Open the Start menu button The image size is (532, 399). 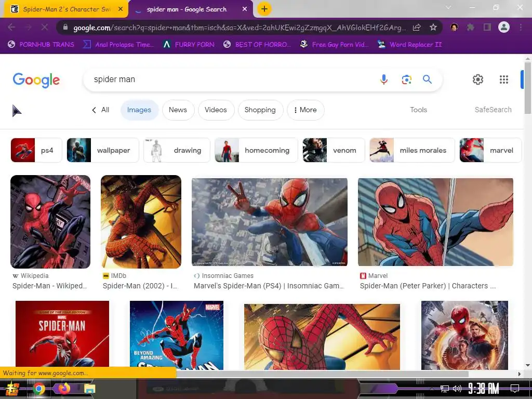pos(13,389)
